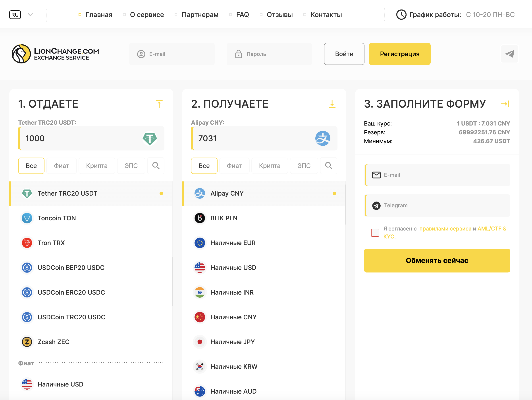Image resolution: width=532 pixels, height=400 pixels.
Task: Select BLIK PLN as the receiving currency
Action: (224, 218)
